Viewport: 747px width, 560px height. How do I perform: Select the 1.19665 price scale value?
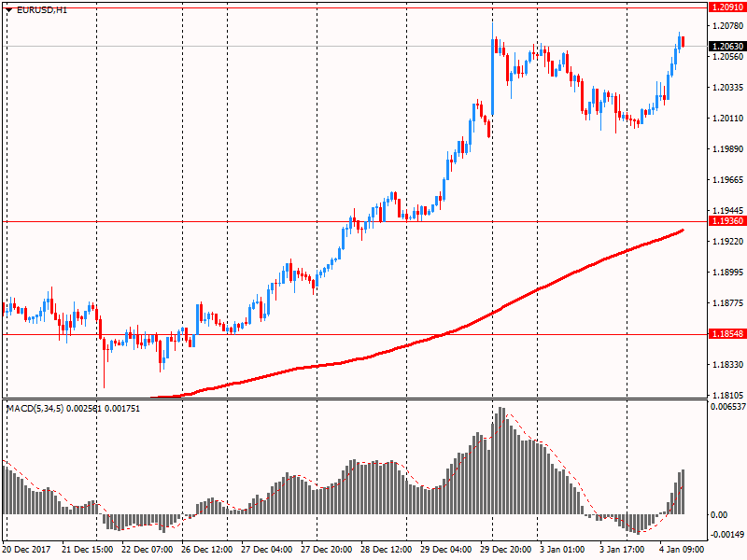(728, 179)
